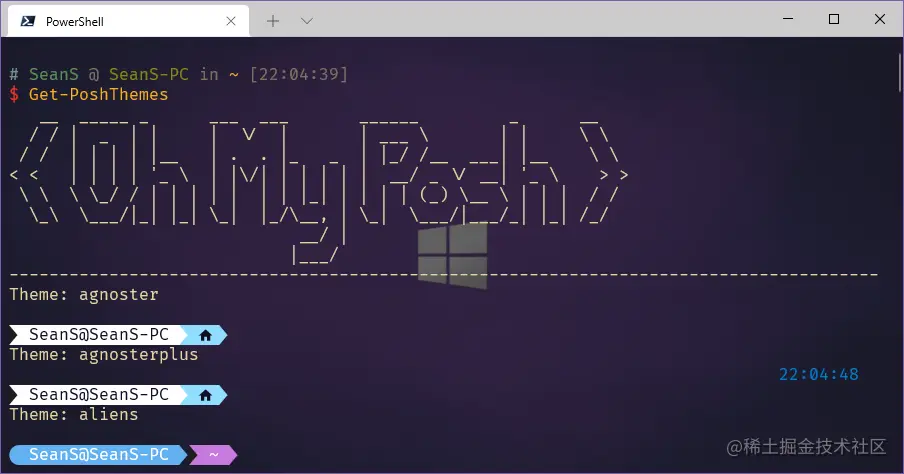
Task: Click 'Theme: agnosterplus' line
Action: (x=104, y=355)
